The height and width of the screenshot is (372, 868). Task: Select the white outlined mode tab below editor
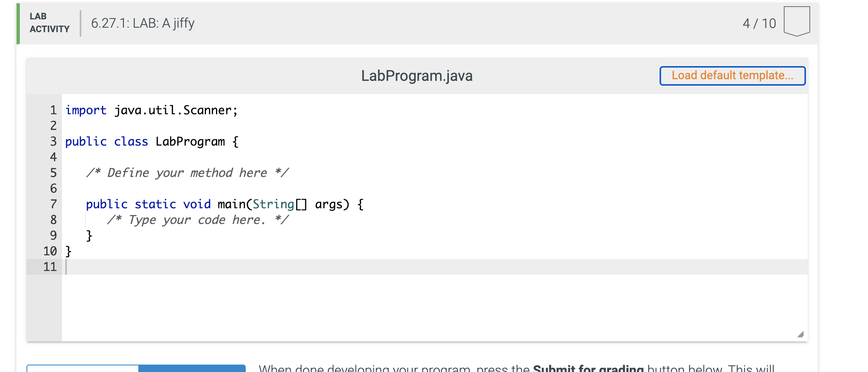(x=83, y=368)
